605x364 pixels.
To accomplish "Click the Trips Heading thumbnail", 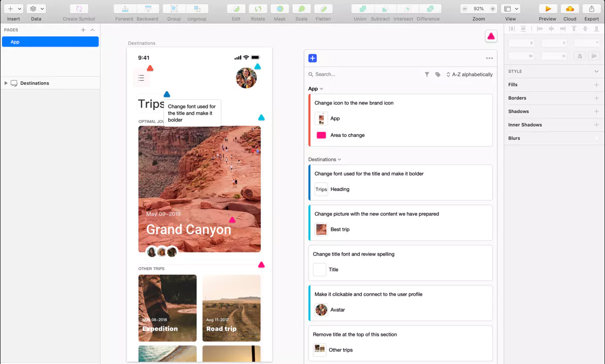I will pos(321,189).
